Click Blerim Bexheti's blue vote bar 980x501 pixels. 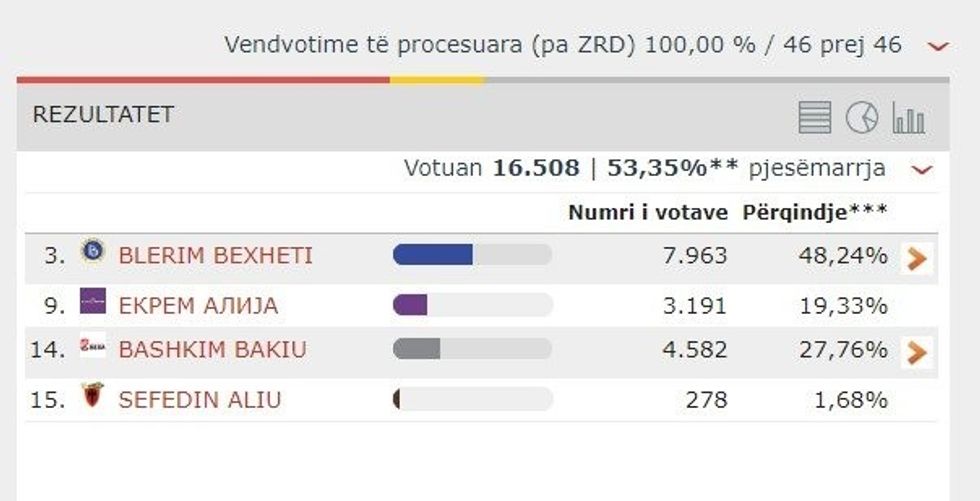433,255
